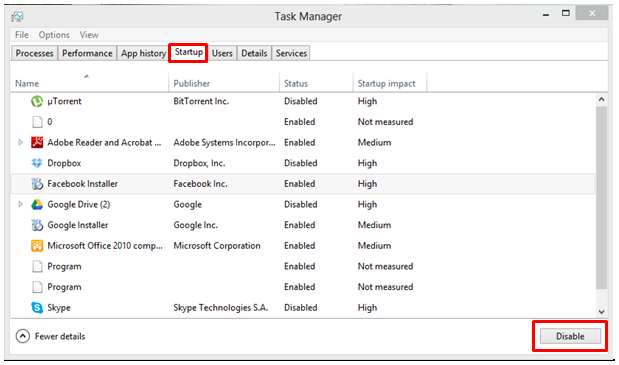Screen dimensions: 619x365
Task: Click the Task Manager title bar icon
Action: 17,17
